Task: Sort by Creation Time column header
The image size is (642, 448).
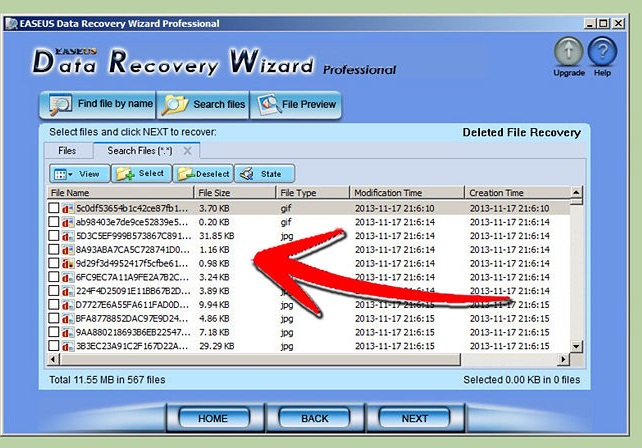Action: 518,192
